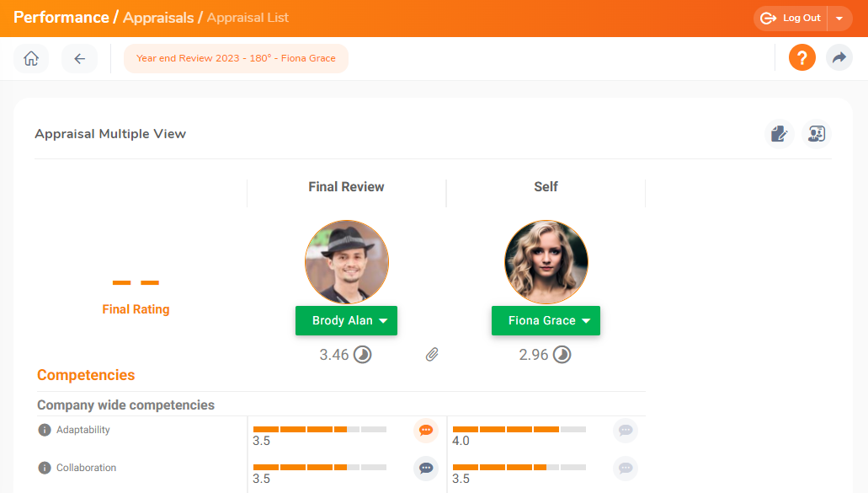868x493 pixels.
Task: Click the back arrow button
Action: pyautogui.click(x=79, y=59)
